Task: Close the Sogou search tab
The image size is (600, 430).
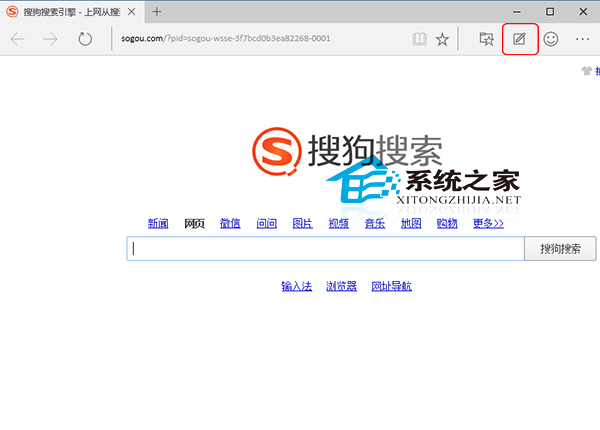Action: (x=132, y=12)
